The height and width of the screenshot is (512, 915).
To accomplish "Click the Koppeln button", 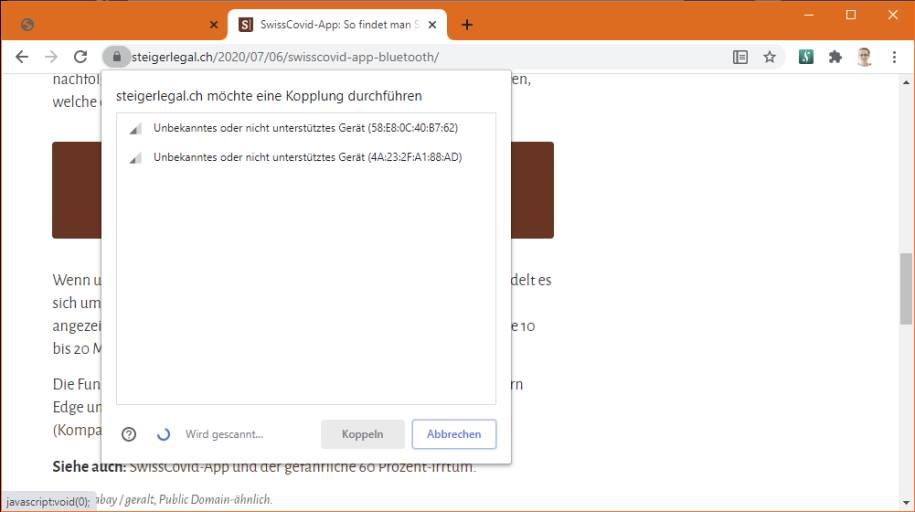I will tap(362, 434).
